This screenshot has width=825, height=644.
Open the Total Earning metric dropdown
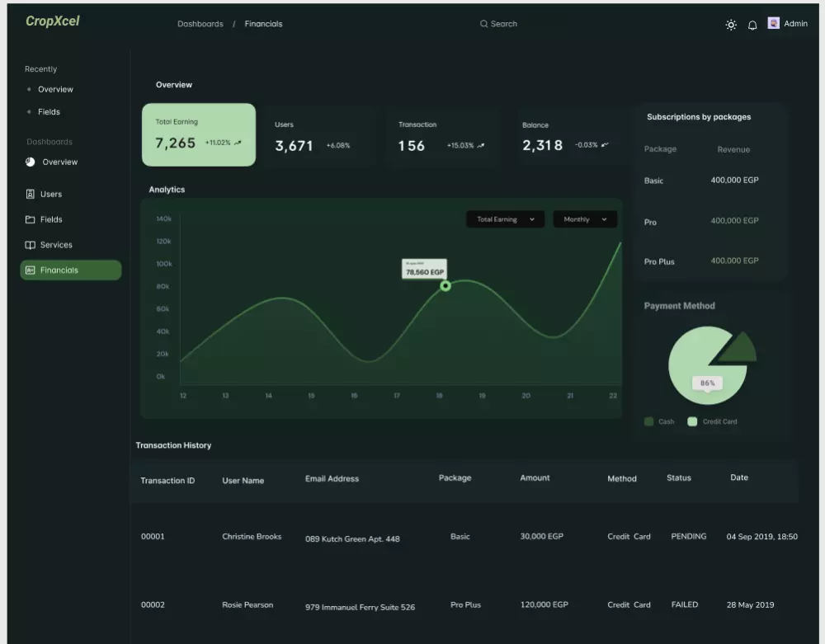[x=505, y=219]
